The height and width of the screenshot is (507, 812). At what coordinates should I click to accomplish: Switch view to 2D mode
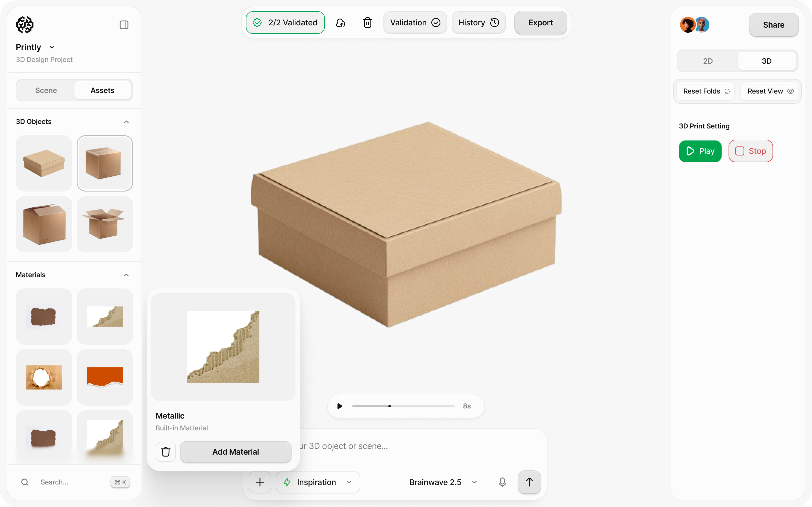pos(708,61)
